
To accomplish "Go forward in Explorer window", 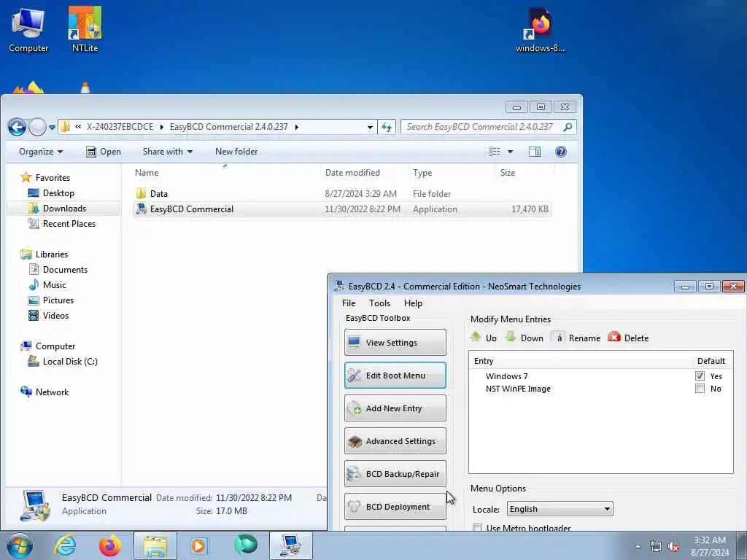I will pyautogui.click(x=37, y=127).
